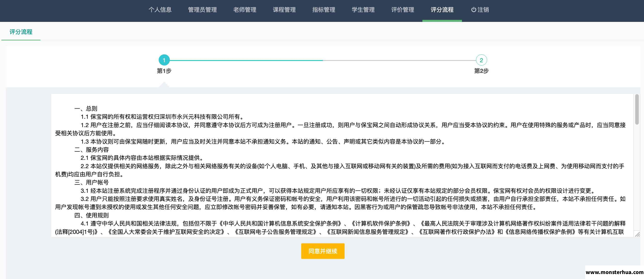
Task: Click inside clause 4.1 legal references text
Action: [x=340, y=228]
